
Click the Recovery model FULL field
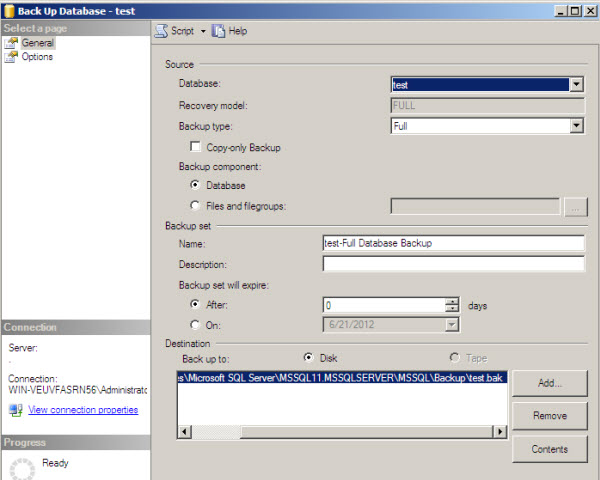(487, 106)
